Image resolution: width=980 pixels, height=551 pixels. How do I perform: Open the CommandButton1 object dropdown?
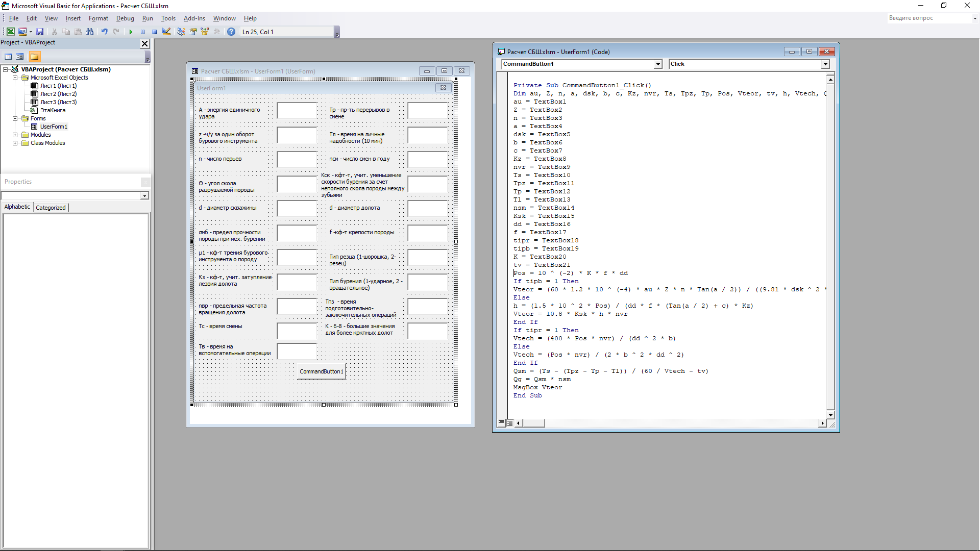click(658, 64)
